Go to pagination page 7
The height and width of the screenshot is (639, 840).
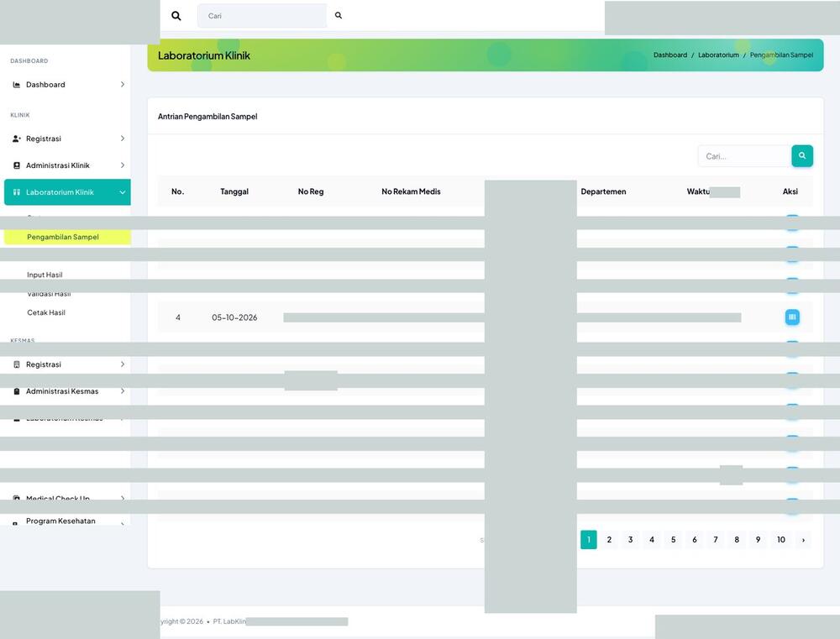point(716,539)
